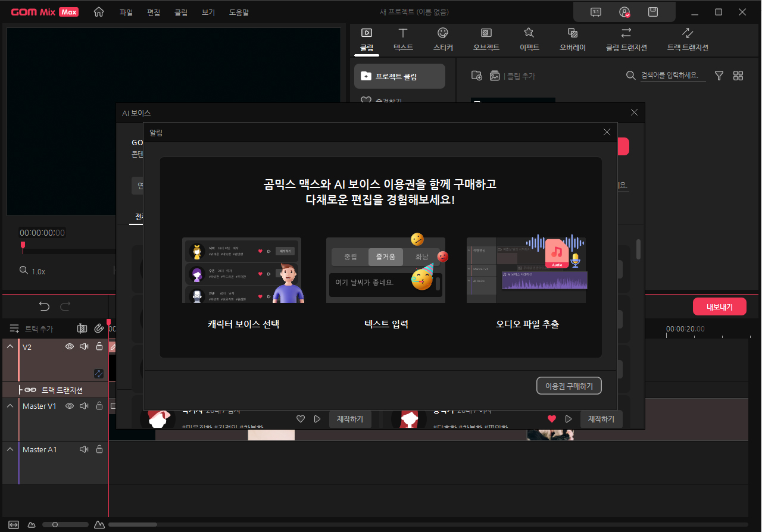Open the 파일 (File) menu
Image resolution: width=762 pixels, height=532 pixels.
click(126, 12)
